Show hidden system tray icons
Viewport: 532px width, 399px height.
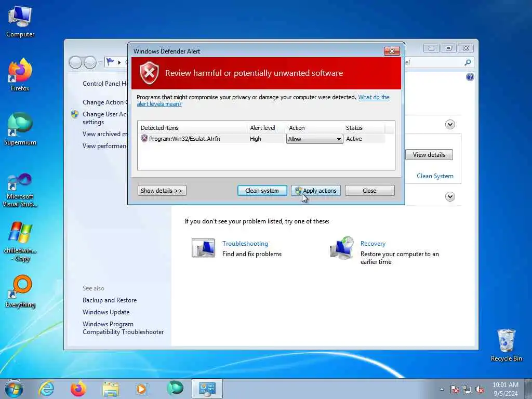(442, 389)
